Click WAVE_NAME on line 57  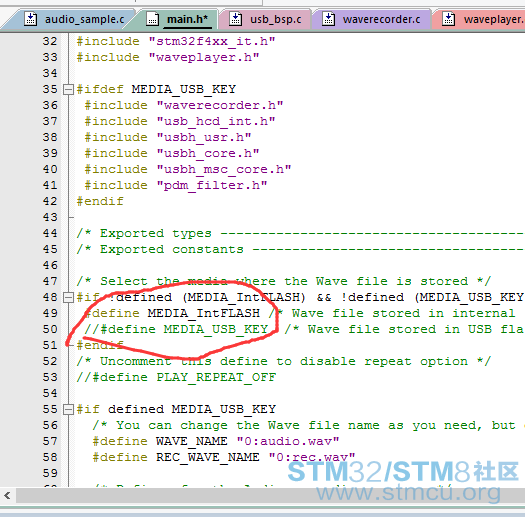[x=192, y=441]
